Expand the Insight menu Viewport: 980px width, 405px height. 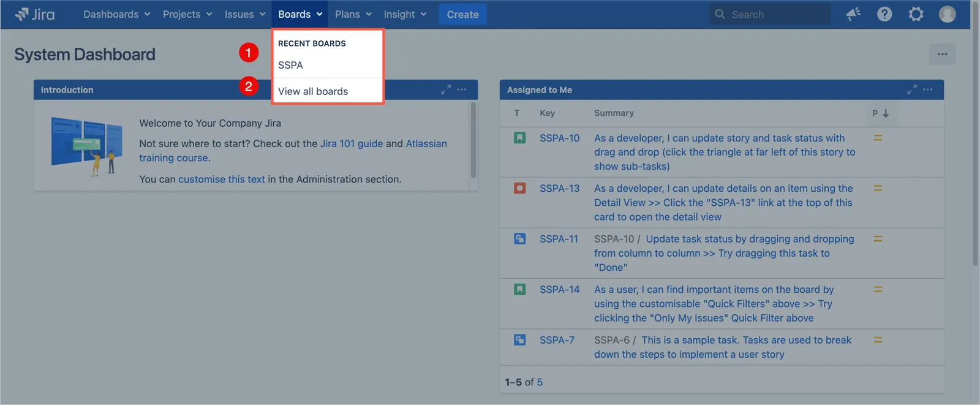click(405, 14)
